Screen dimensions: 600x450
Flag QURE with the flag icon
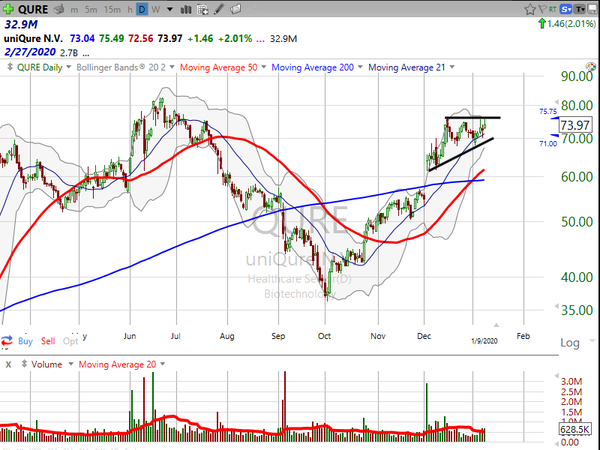pyautogui.click(x=542, y=9)
